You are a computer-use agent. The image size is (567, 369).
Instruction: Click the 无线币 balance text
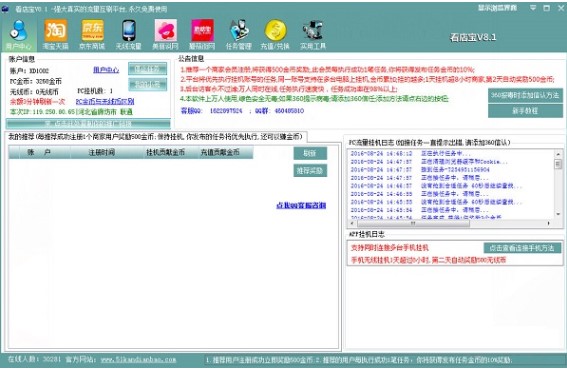pyautogui.click(x=34, y=92)
